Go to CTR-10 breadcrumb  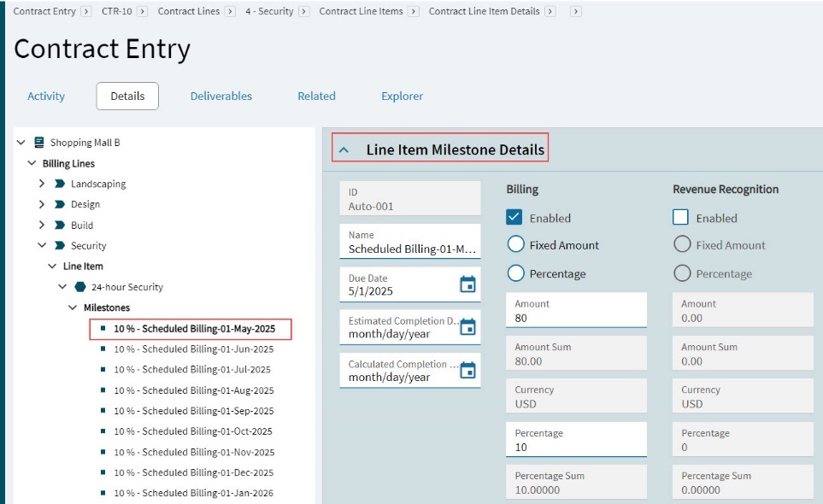pyautogui.click(x=117, y=12)
